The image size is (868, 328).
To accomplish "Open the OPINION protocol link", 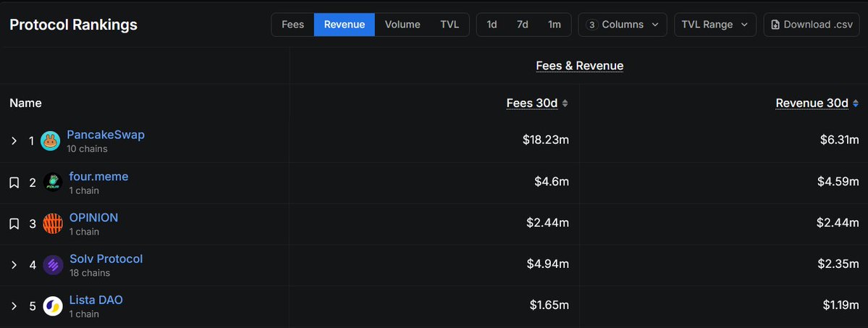I will click(x=93, y=218).
